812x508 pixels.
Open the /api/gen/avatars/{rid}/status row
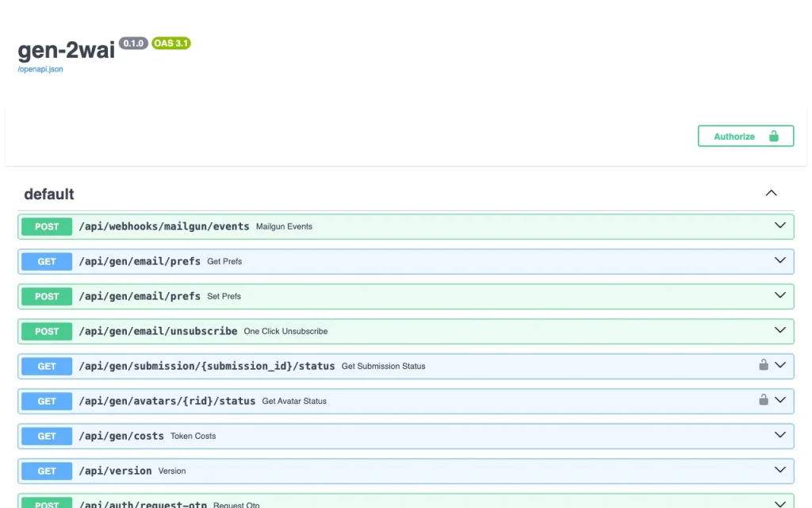405,401
